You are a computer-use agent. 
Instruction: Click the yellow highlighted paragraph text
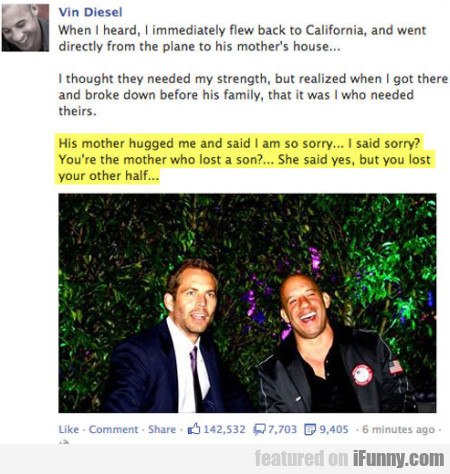(x=245, y=159)
